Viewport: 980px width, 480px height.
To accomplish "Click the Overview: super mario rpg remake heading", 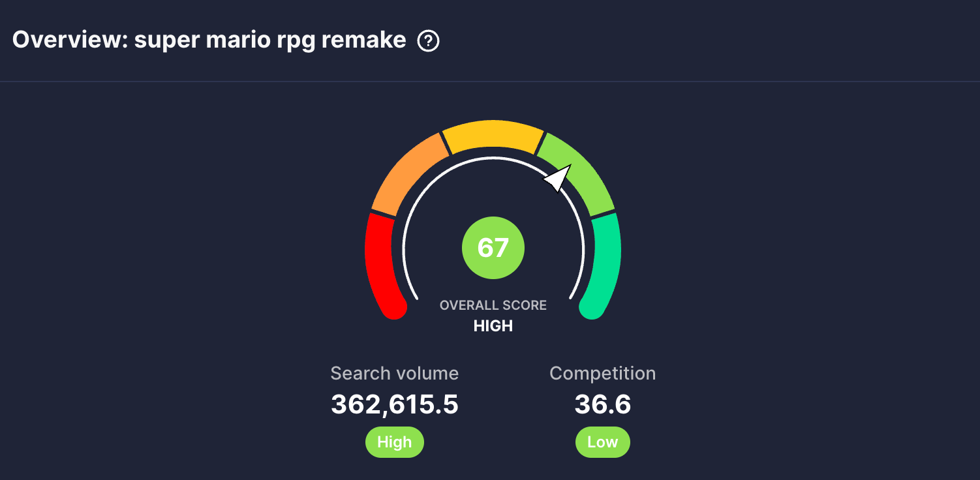I will 209,40.
